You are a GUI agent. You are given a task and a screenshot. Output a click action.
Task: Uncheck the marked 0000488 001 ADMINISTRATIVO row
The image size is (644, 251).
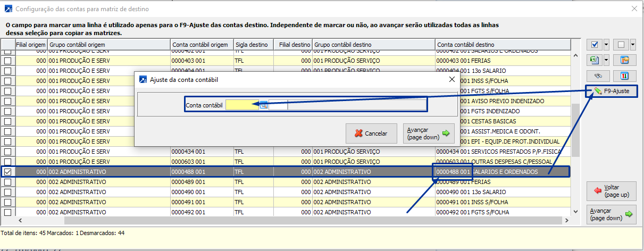point(7,172)
